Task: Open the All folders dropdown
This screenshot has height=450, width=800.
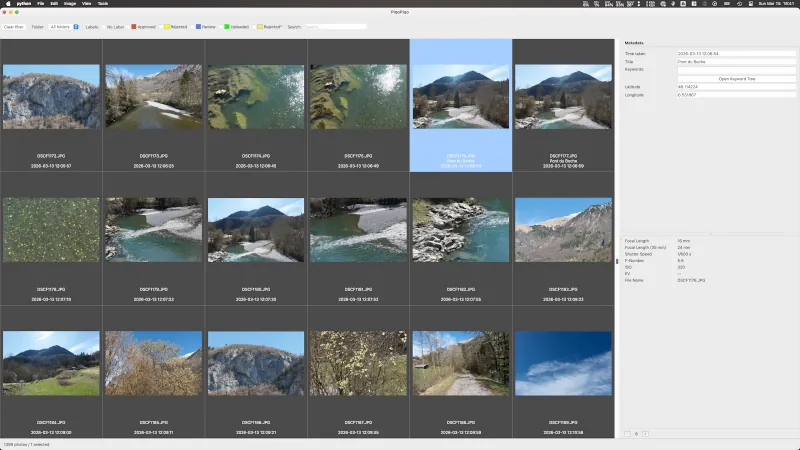Action: [64, 27]
